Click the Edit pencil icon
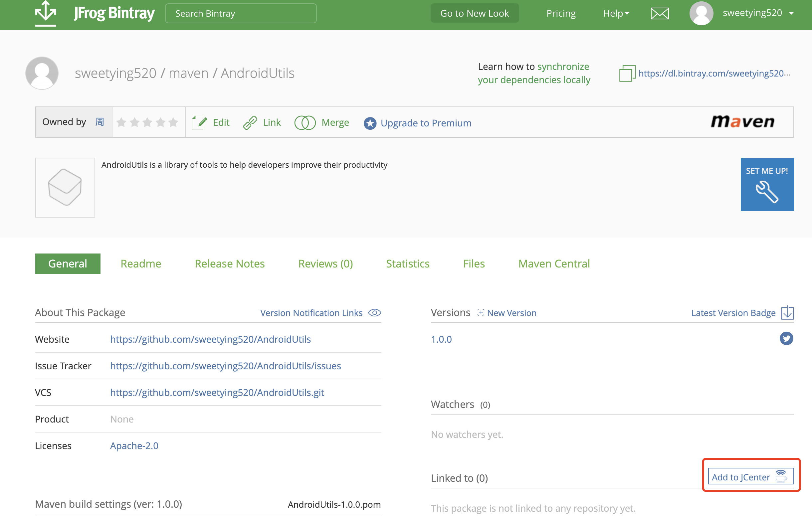This screenshot has height=517, width=812. tap(200, 122)
